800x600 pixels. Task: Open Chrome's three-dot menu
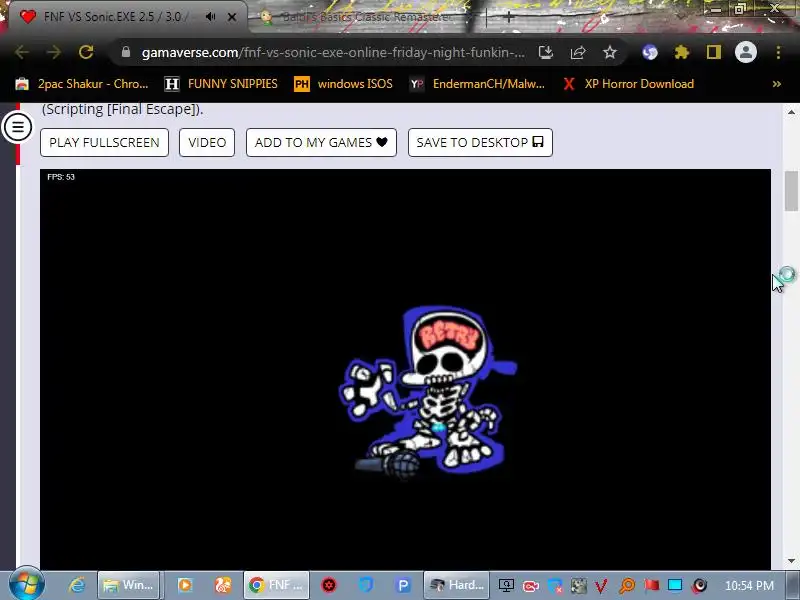778,52
